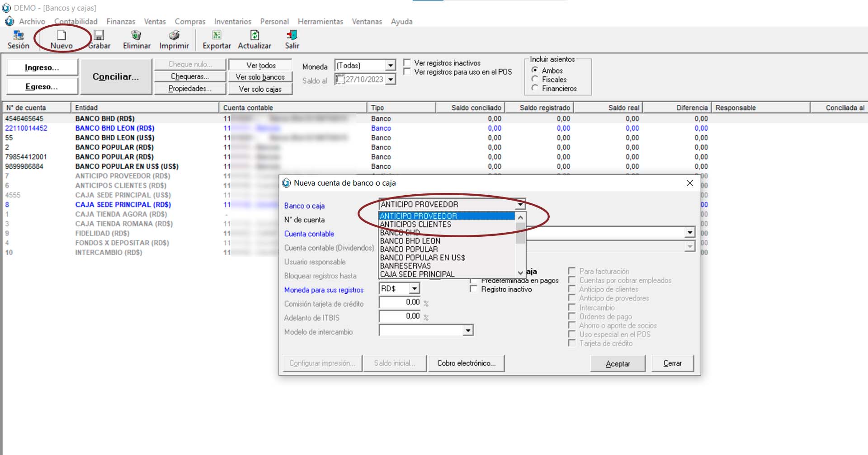Open the Moneda para sus registros RD$ dropdown
This screenshot has height=455, width=868.
tap(415, 288)
